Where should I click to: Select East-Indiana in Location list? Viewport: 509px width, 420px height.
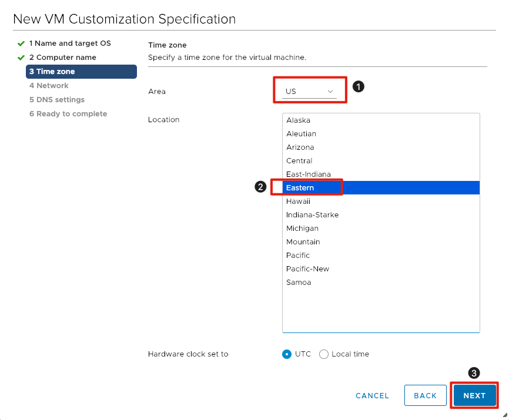click(x=309, y=174)
